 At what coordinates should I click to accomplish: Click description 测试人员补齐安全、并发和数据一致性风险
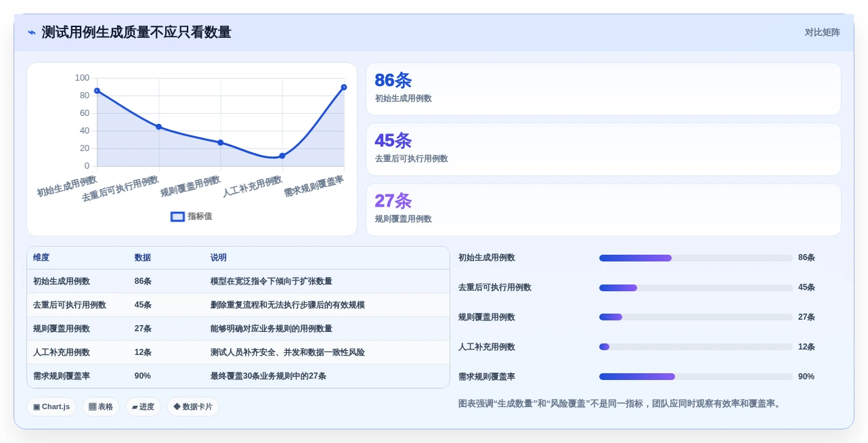coord(288,352)
